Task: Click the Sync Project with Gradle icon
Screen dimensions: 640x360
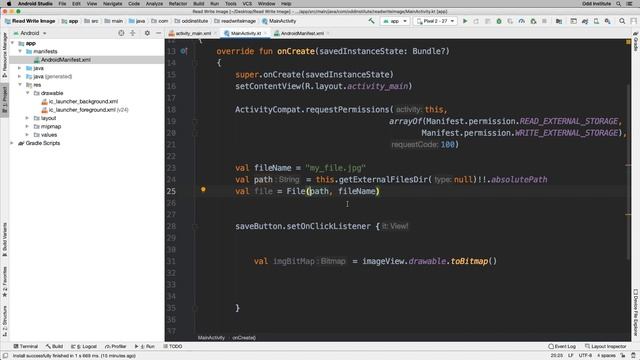Action: pyautogui.click(x=585, y=21)
